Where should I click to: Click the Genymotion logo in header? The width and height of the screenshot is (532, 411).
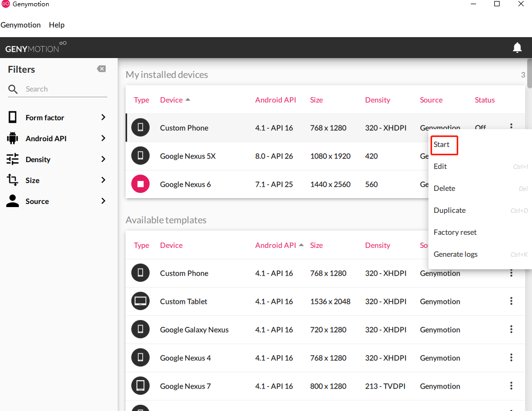pos(36,48)
